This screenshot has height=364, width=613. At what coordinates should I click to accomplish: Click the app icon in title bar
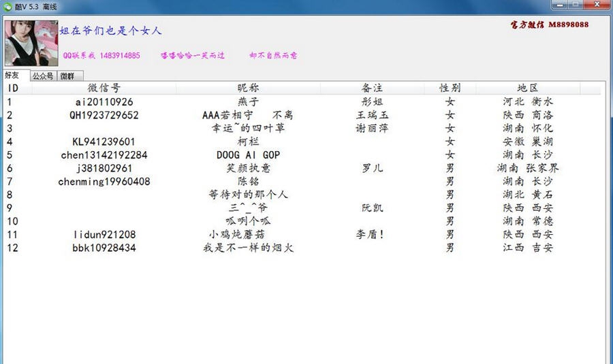click(7, 7)
